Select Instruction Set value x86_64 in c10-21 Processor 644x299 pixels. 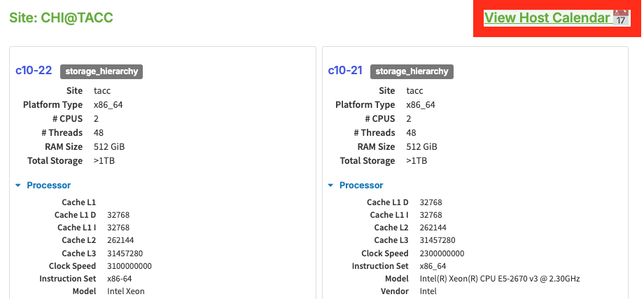(x=433, y=266)
